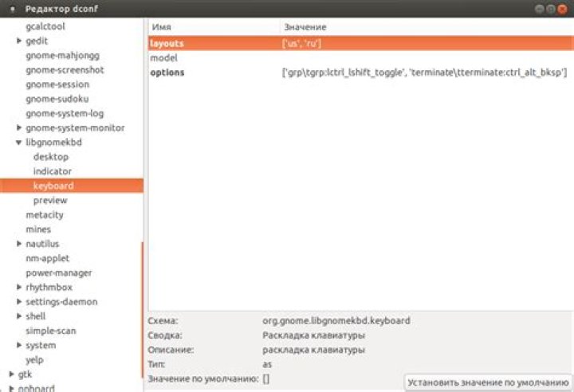Select gtk in the tree

click(25, 374)
